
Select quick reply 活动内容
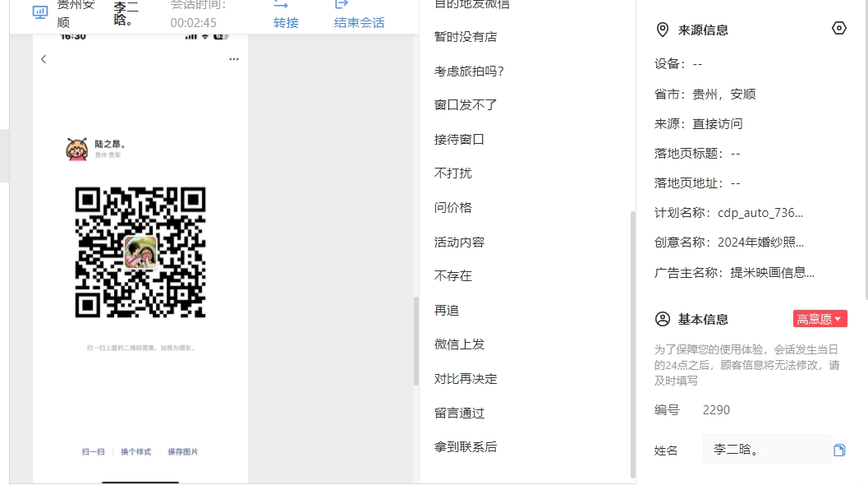click(460, 242)
